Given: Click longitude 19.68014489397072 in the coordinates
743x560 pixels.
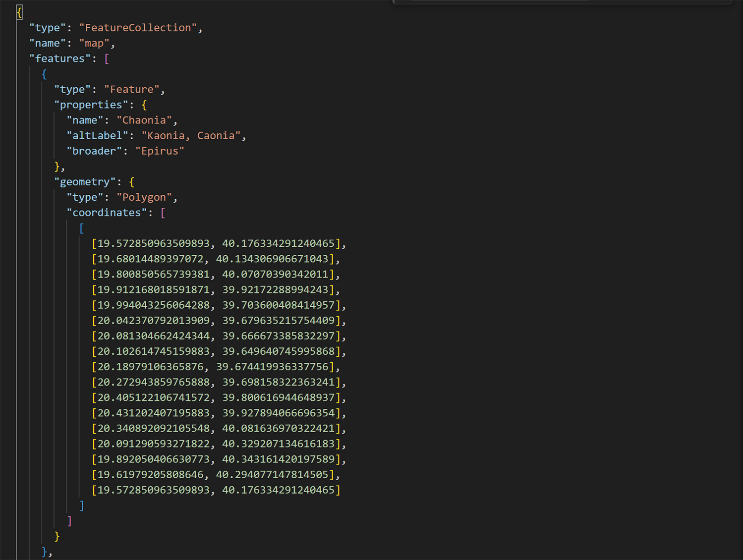Looking at the screenshot, I should [150, 259].
